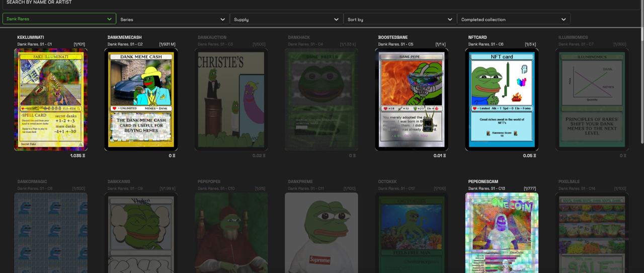Click the supply label [1/931 M]
The image size is (644, 273).
click(x=168, y=44)
